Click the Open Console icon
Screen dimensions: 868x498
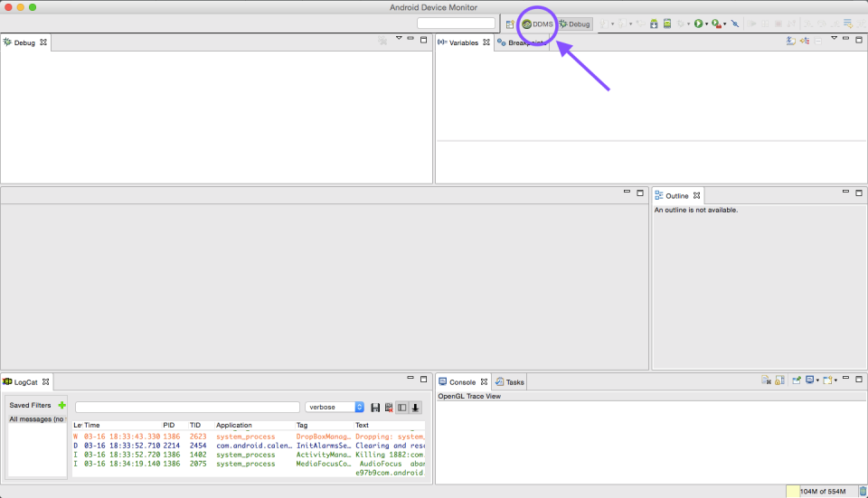click(x=827, y=381)
